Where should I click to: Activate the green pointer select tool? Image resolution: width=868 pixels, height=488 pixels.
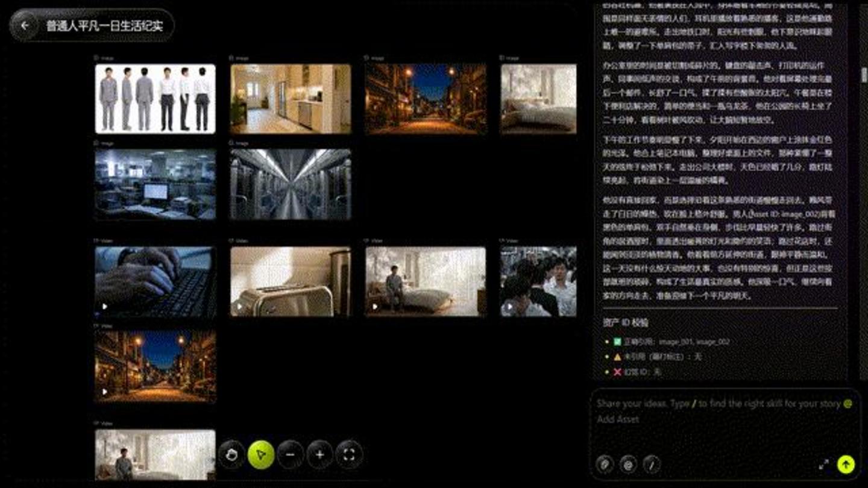point(261,455)
